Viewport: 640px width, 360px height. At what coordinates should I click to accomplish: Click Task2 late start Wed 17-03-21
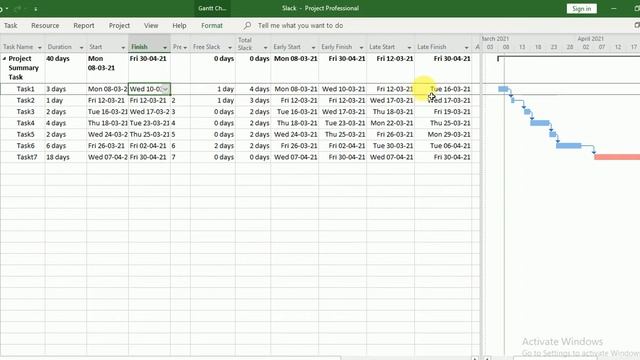point(391,100)
